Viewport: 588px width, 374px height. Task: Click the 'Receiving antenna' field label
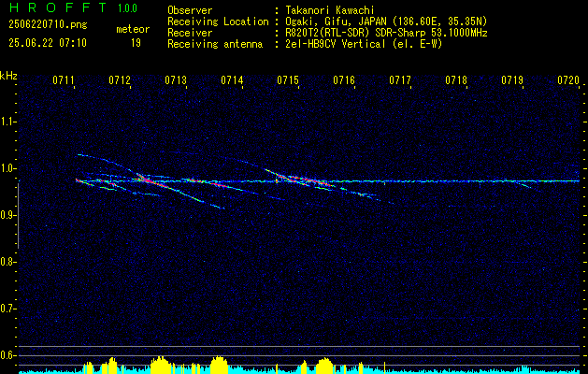point(215,44)
